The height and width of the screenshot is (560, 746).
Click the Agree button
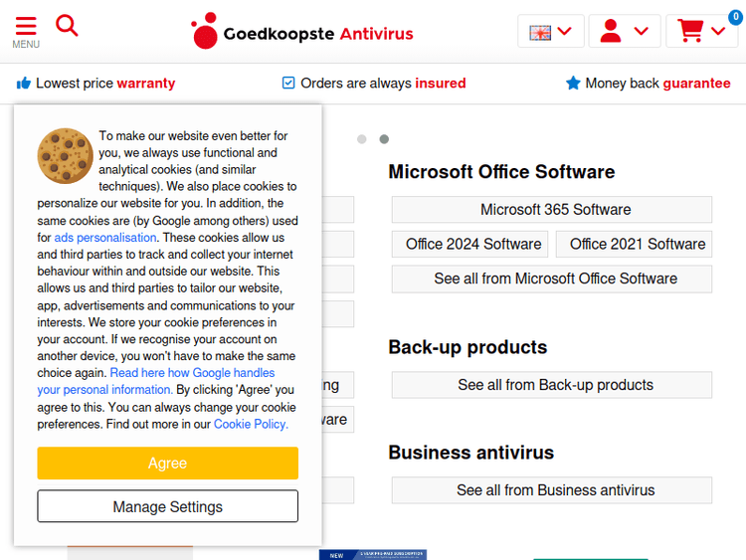coord(167,463)
